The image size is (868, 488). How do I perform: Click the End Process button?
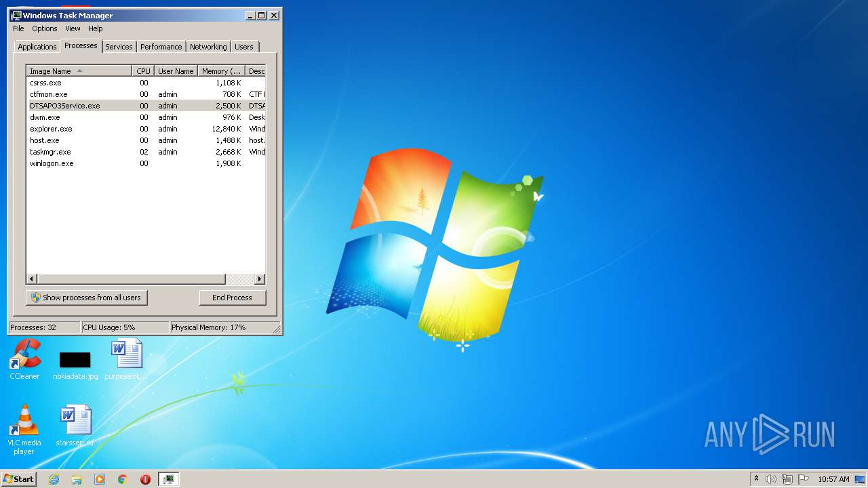pyautogui.click(x=233, y=298)
